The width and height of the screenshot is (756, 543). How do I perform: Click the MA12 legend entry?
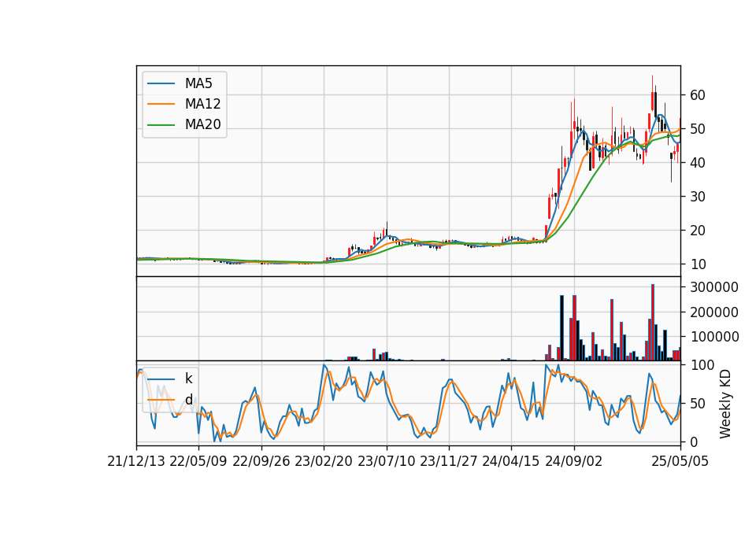pos(184,104)
